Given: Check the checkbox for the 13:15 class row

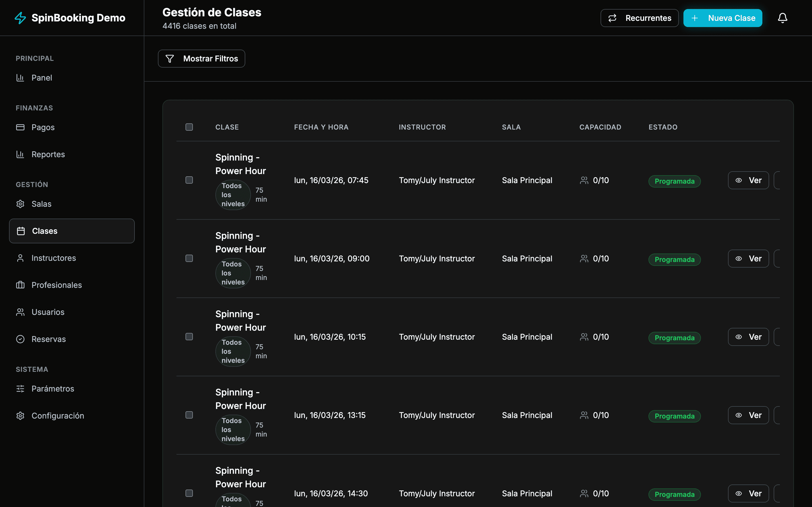Looking at the screenshot, I should 189,415.
